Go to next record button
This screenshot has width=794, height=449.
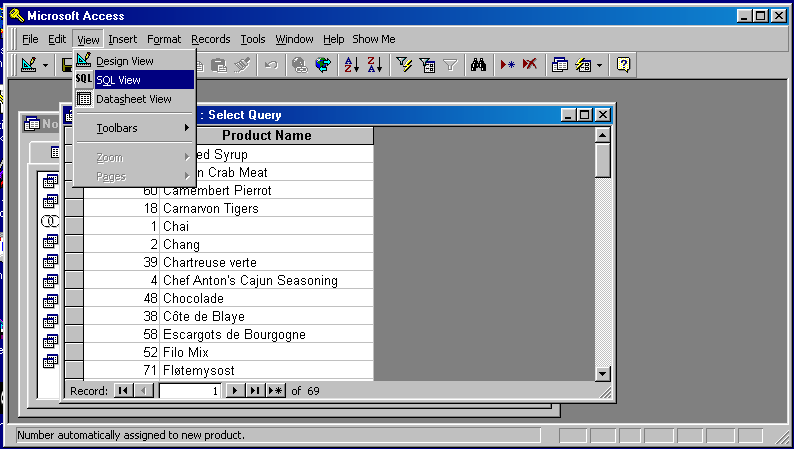point(234,391)
